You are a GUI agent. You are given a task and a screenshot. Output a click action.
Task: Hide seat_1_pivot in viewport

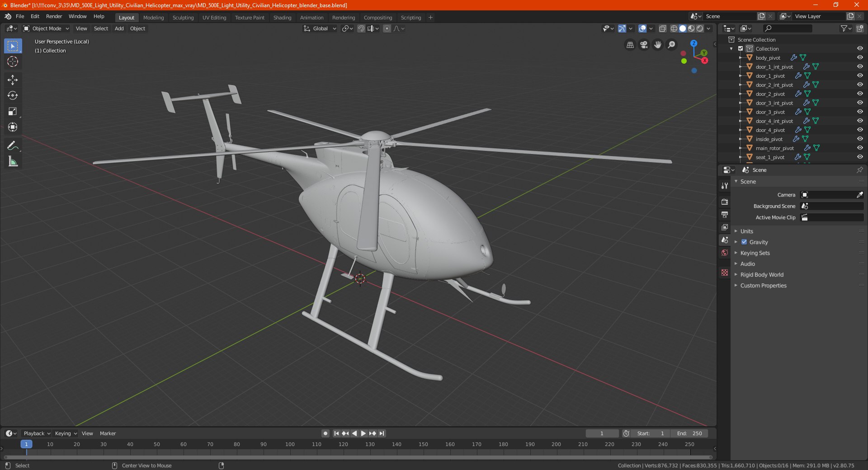860,157
